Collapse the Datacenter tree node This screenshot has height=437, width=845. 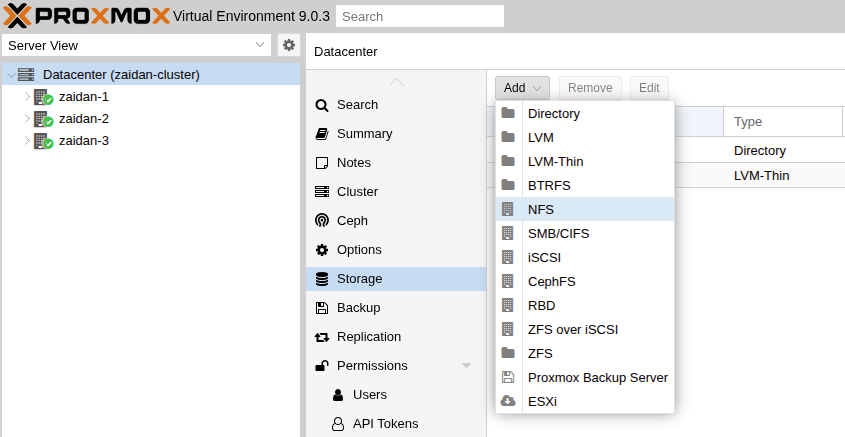click(x=9, y=75)
